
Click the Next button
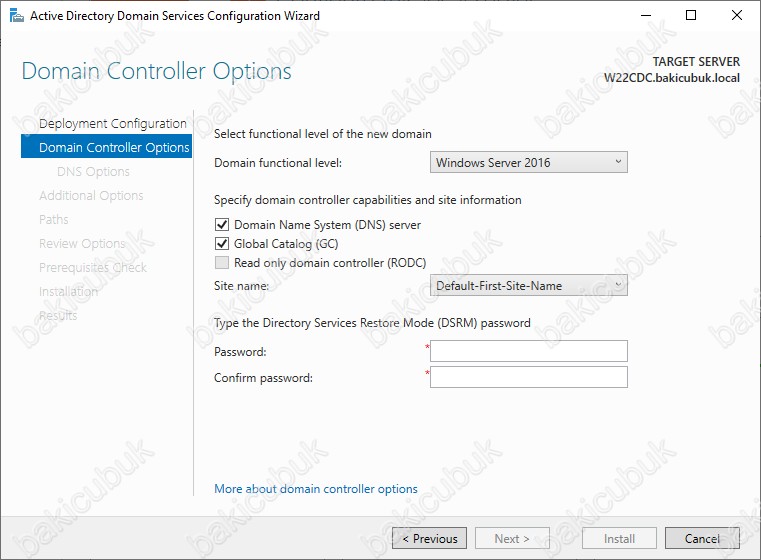click(512, 538)
